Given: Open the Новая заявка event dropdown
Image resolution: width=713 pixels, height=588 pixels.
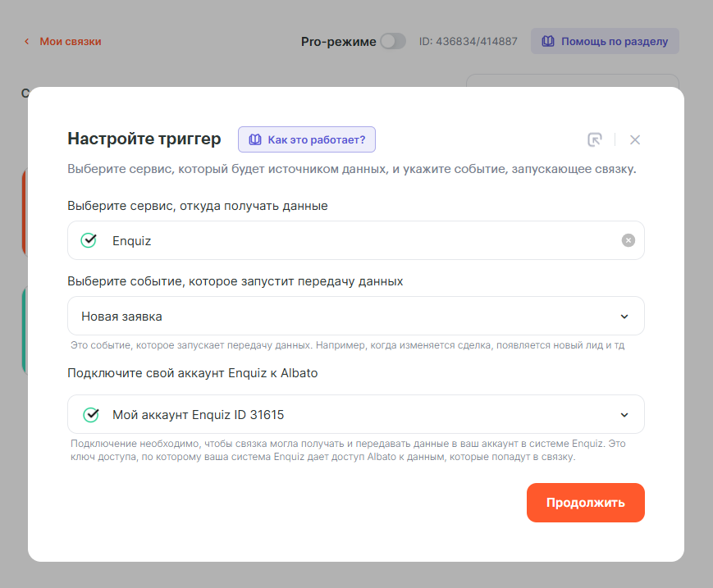Looking at the screenshot, I should 345,317.
